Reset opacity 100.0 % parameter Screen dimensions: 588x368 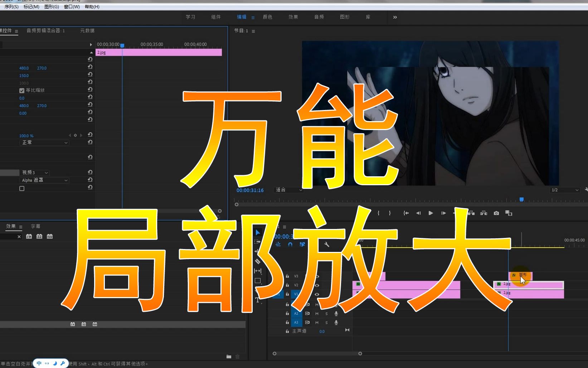(90, 134)
